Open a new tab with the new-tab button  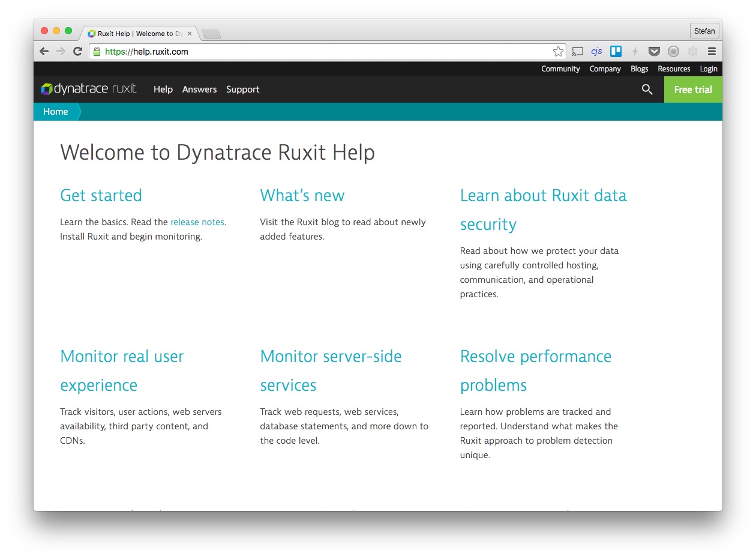211,34
